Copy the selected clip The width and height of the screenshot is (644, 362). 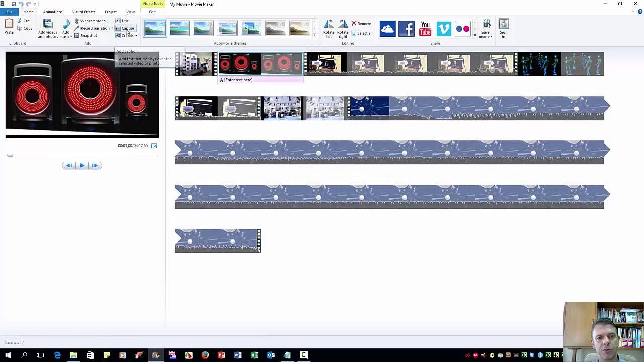click(25, 28)
